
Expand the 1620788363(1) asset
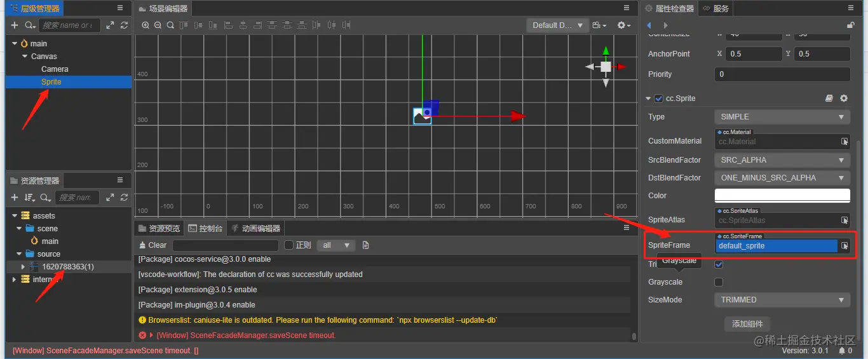pyautogui.click(x=24, y=267)
